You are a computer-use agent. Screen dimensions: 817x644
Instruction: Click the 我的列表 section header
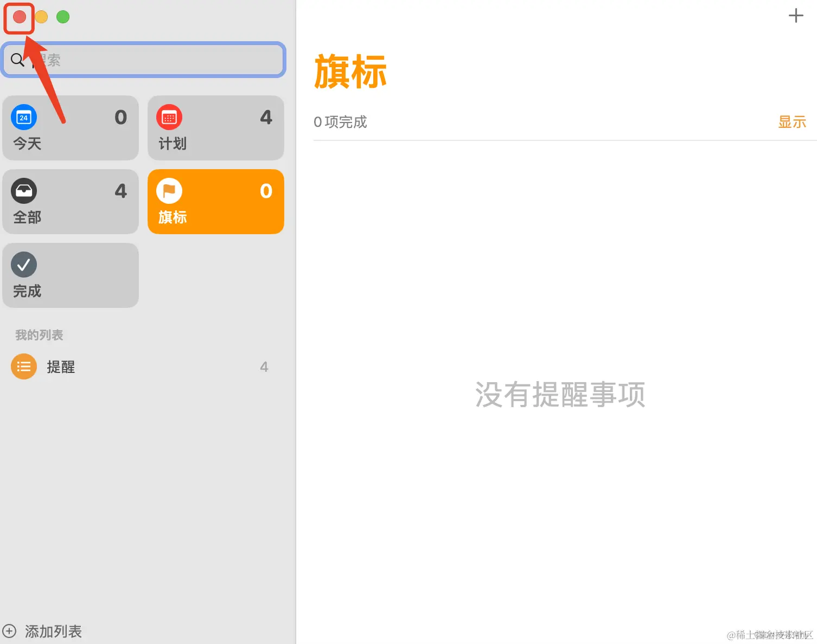click(39, 334)
